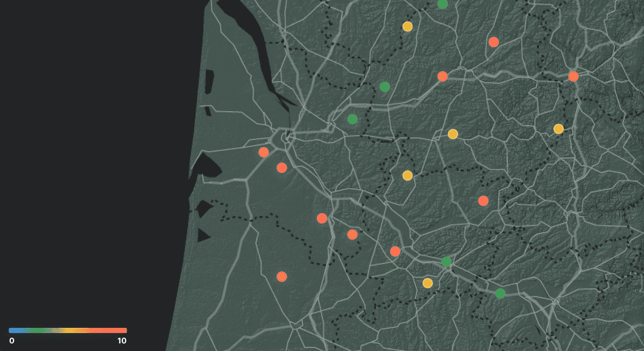
Task: Click the yellow marker directly left of the rightmost yellow marker
Action: [452, 134]
